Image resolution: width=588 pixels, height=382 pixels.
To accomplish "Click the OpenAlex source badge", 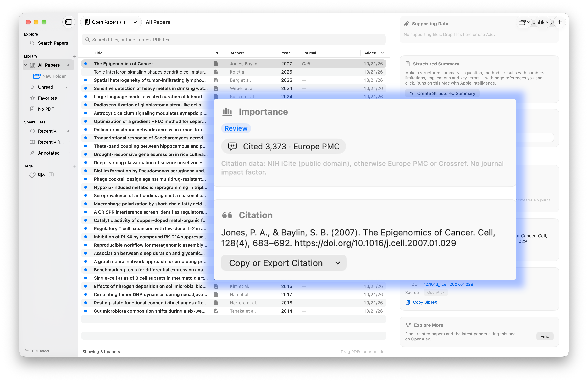I will click(436, 292).
